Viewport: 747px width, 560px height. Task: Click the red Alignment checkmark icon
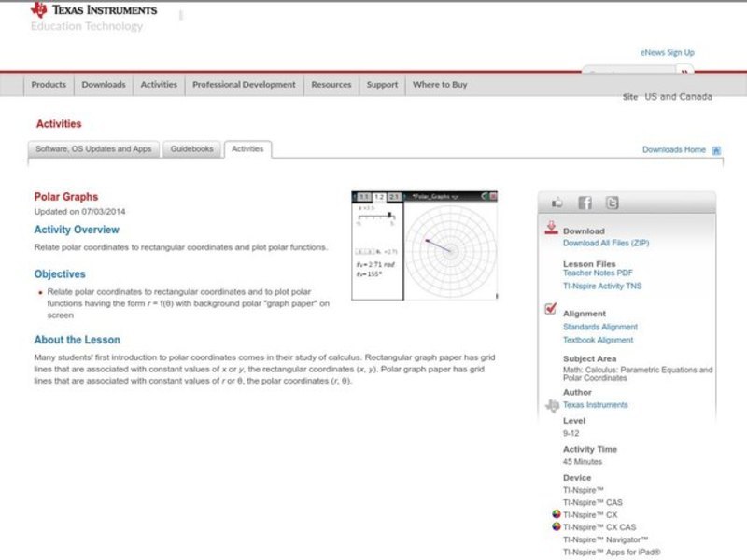[550, 308]
